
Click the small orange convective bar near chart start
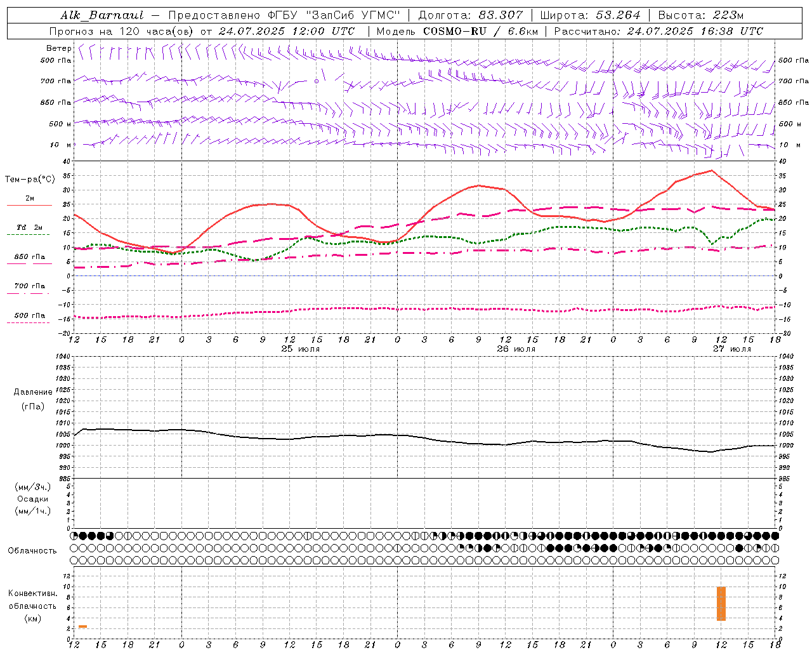pos(82,627)
